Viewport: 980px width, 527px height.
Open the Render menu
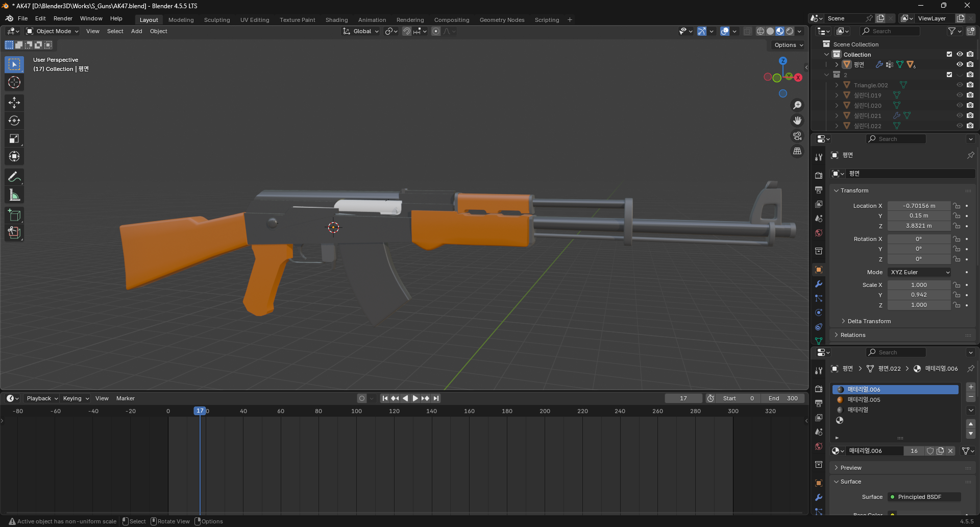click(x=63, y=18)
